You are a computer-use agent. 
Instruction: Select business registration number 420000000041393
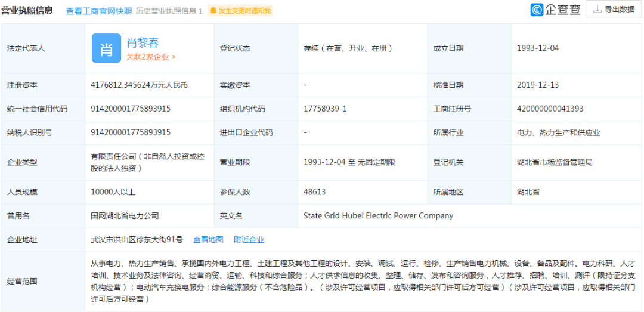[550, 109]
